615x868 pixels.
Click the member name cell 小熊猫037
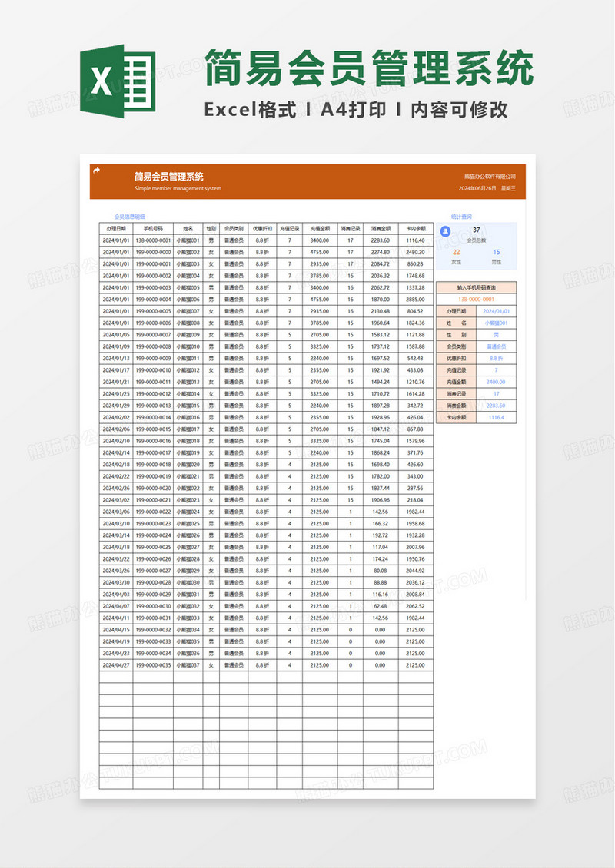tap(188, 665)
